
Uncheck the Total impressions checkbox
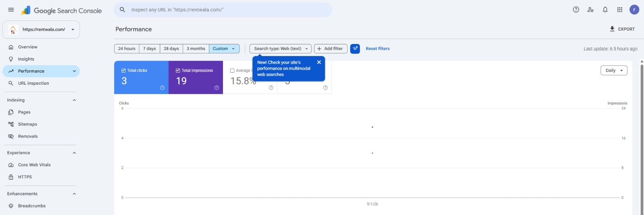(178, 71)
